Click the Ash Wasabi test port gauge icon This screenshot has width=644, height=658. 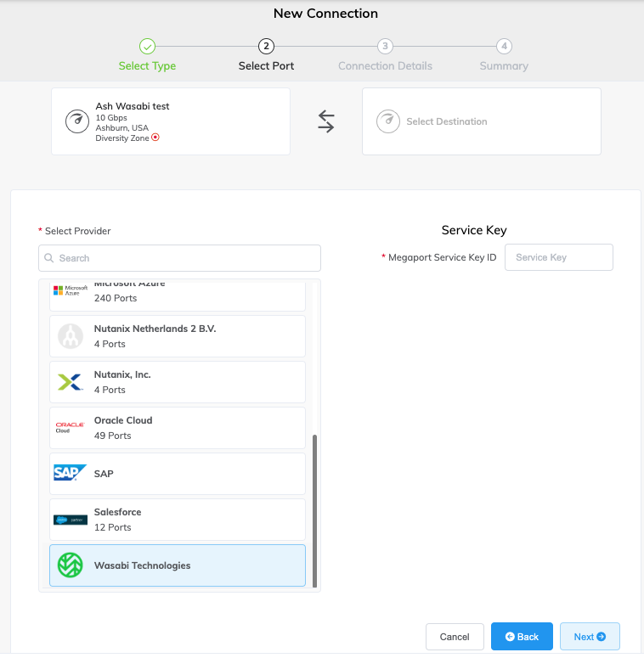77,121
